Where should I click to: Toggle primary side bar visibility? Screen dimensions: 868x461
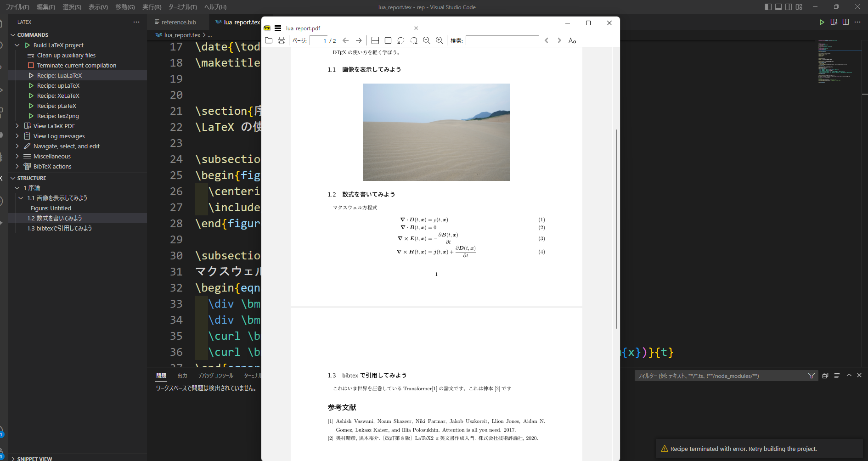[x=768, y=7]
